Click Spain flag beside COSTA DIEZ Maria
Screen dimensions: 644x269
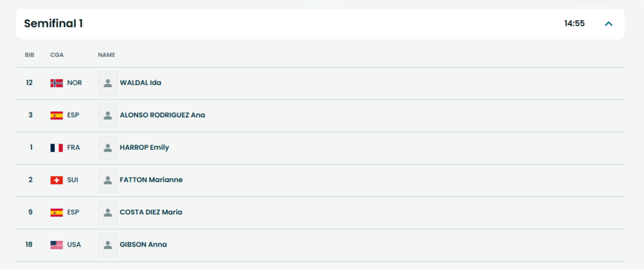(x=56, y=212)
